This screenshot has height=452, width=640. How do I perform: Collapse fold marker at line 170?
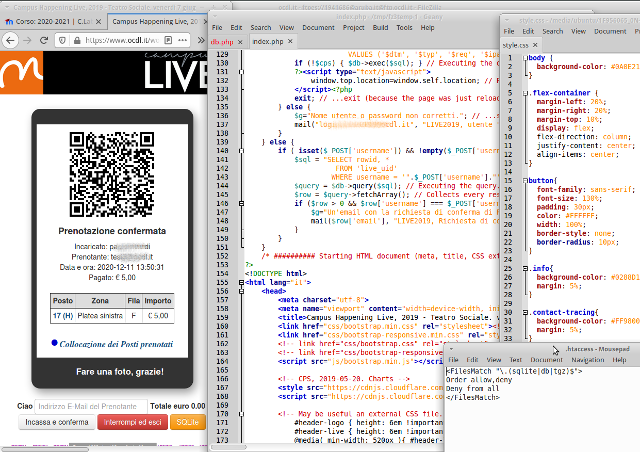coord(241,414)
